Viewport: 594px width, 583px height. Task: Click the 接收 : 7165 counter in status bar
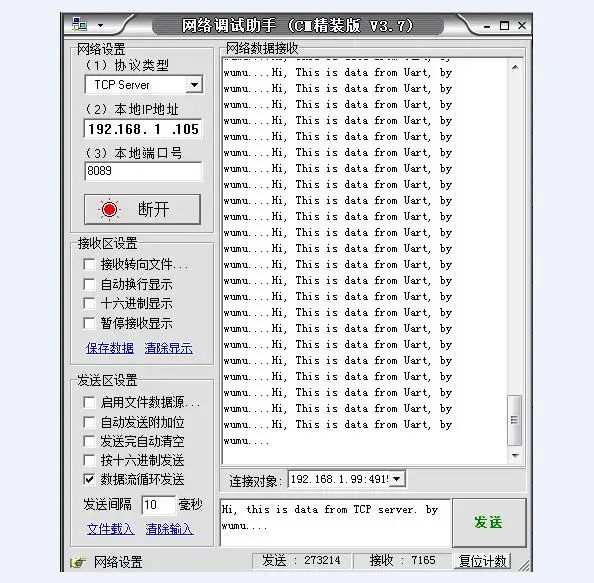click(x=402, y=561)
